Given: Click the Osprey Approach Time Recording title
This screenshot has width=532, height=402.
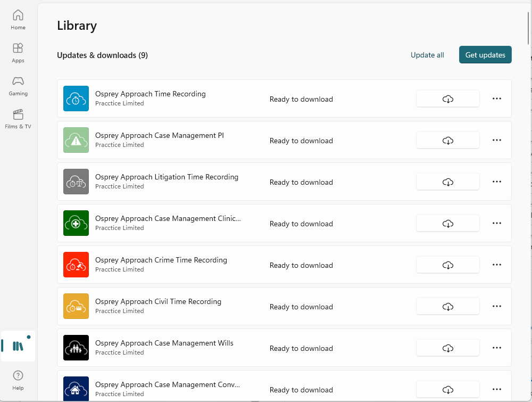Looking at the screenshot, I should click(x=151, y=94).
